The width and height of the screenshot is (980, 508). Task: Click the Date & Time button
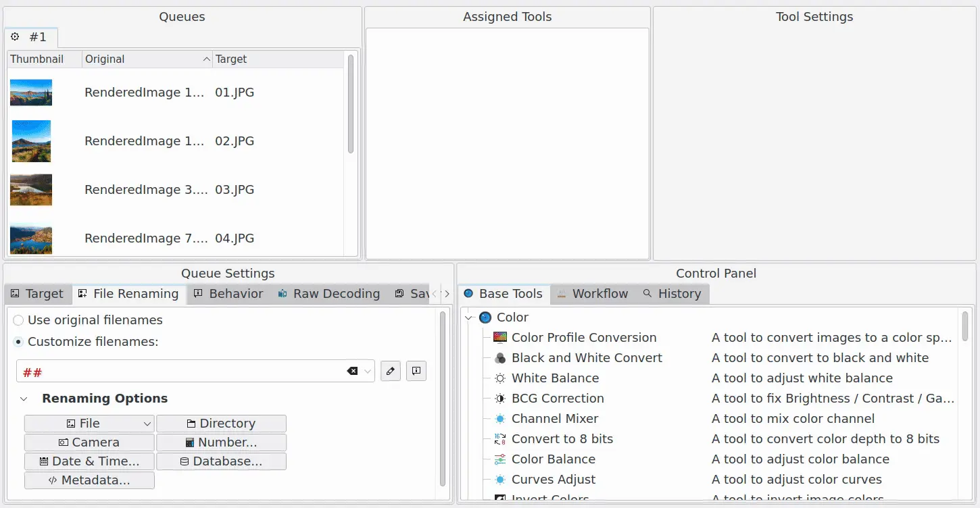(x=89, y=461)
